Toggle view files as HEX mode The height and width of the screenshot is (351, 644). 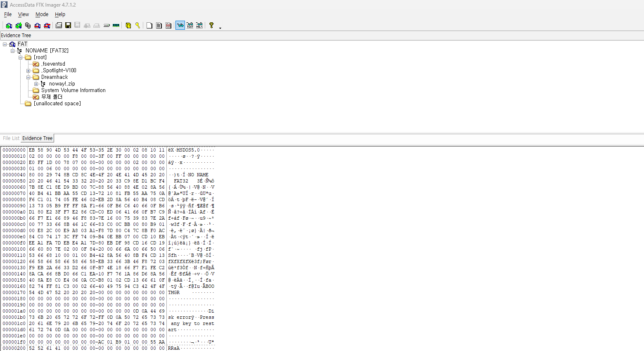199,26
